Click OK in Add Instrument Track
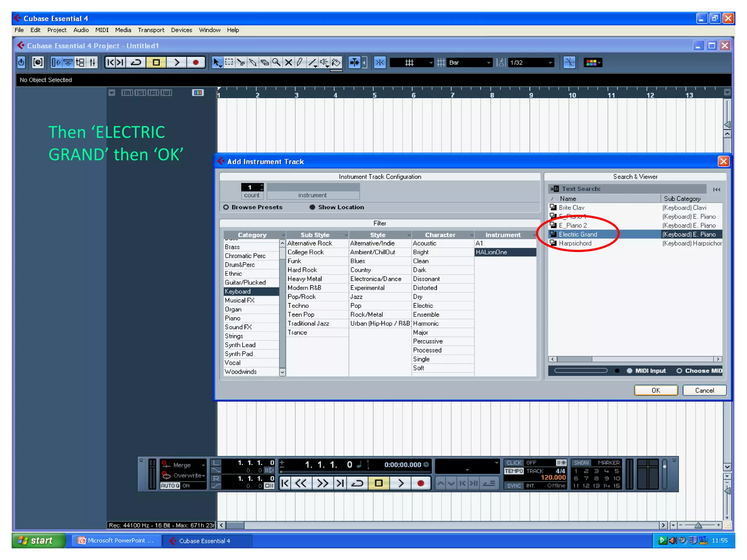The height and width of the screenshot is (560, 747). 656,390
